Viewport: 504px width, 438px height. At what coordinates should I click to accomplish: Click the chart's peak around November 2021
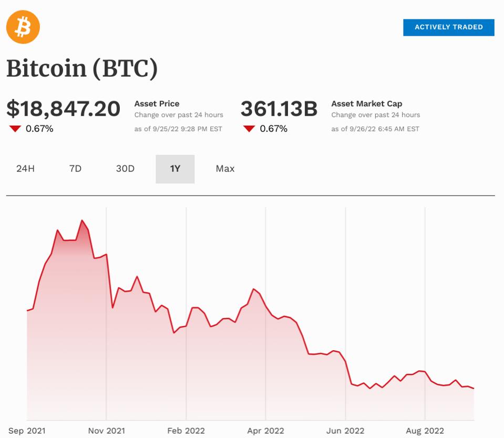pos(83,221)
